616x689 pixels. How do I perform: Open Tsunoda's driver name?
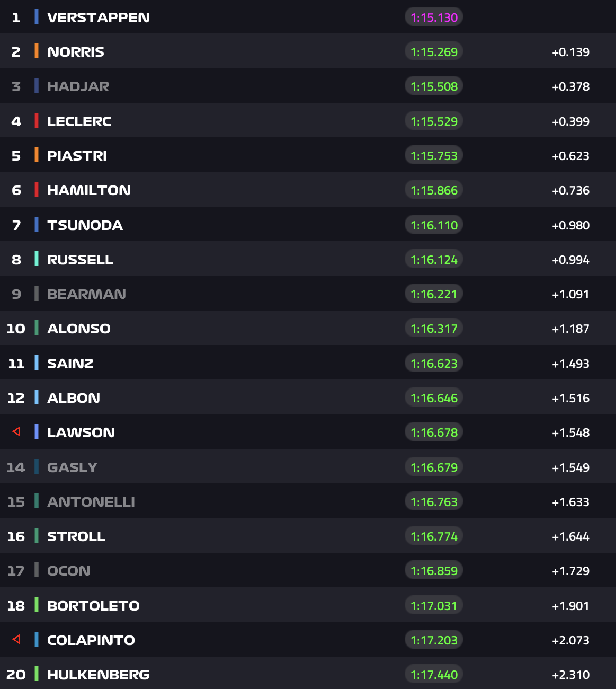coord(85,225)
